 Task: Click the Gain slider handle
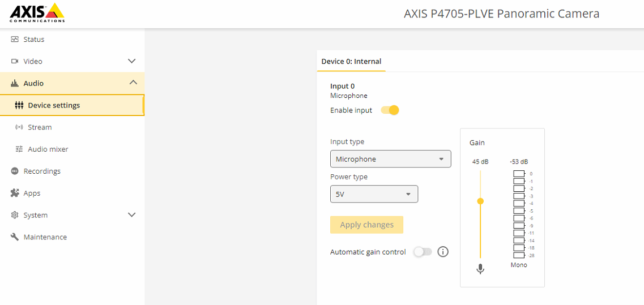(x=480, y=201)
